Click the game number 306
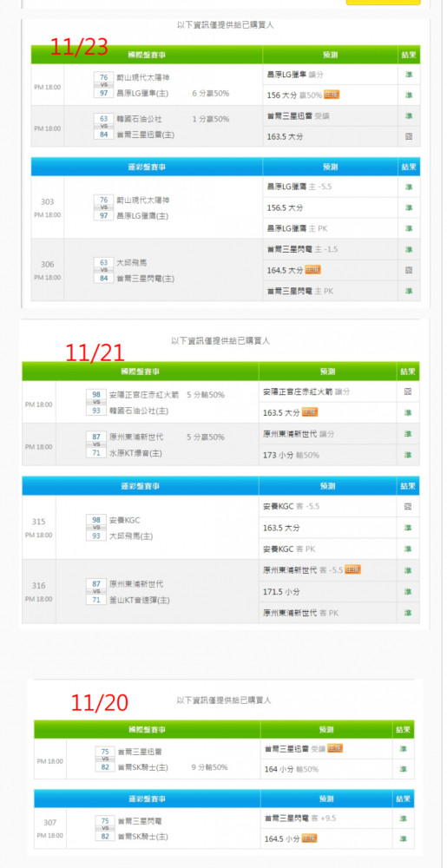447x868 pixels. tap(48, 265)
